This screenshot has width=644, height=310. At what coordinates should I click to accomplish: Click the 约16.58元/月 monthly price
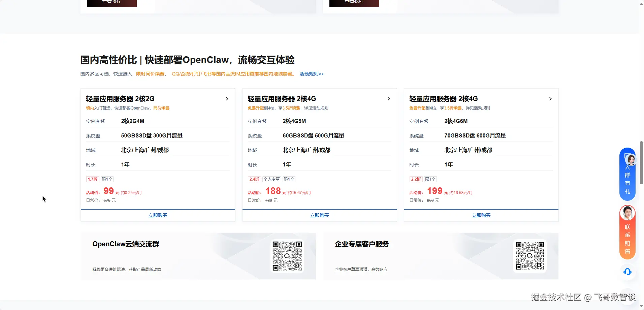coord(461,193)
